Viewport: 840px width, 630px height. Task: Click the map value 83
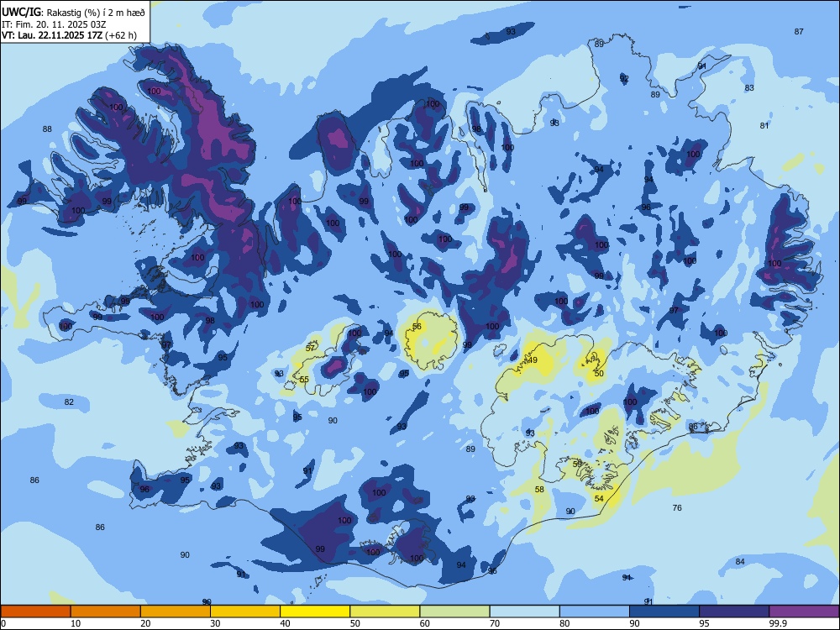click(749, 88)
